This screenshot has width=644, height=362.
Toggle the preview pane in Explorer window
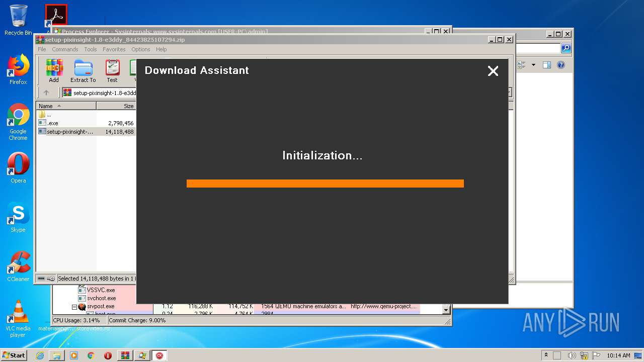[547, 65]
